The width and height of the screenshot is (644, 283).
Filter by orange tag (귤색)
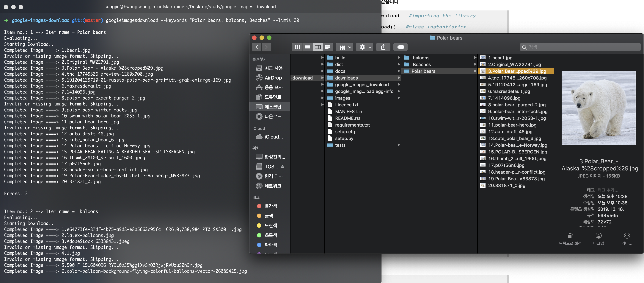click(x=270, y=216)
